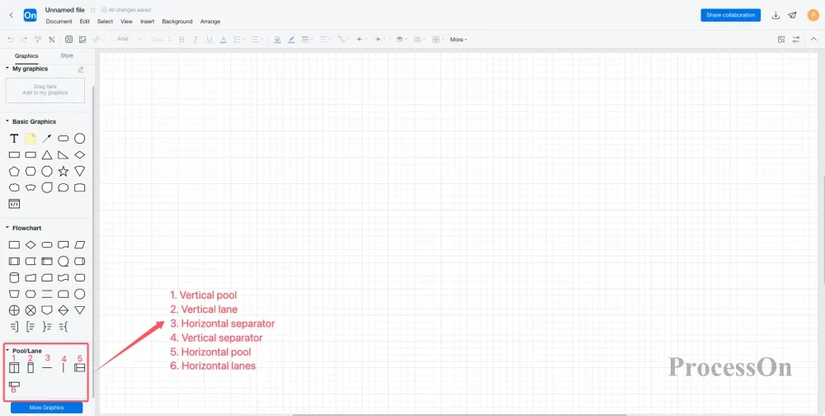Select the star shape
The width and height of the screenshot is (825, 416).
coord(63,171)
